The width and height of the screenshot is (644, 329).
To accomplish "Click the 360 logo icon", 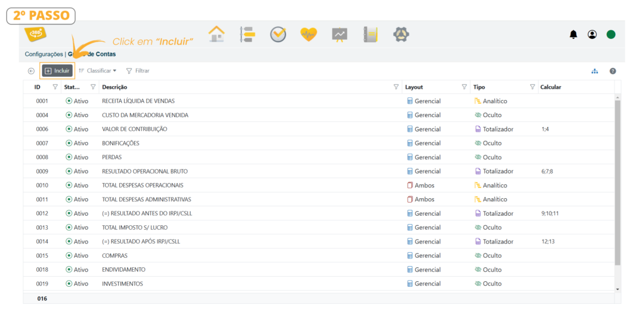I will [x=36, y=34].
